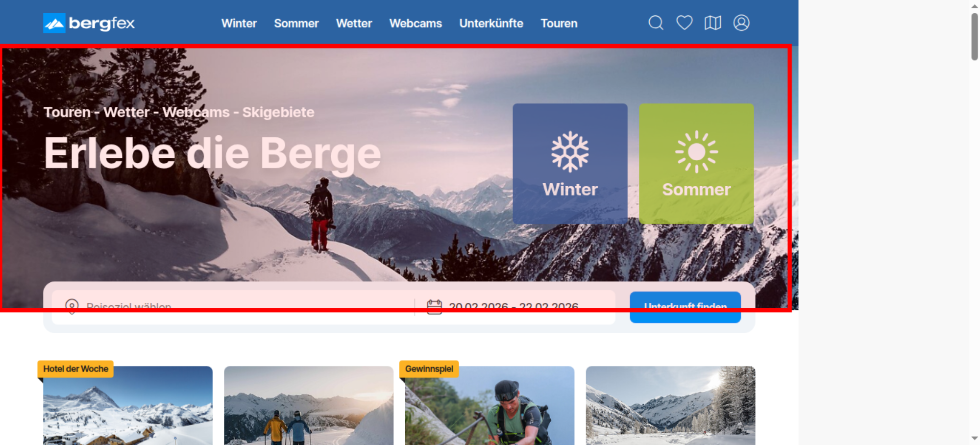Click the bergfex logo
The image size is (980, 445).
[89, 23]
